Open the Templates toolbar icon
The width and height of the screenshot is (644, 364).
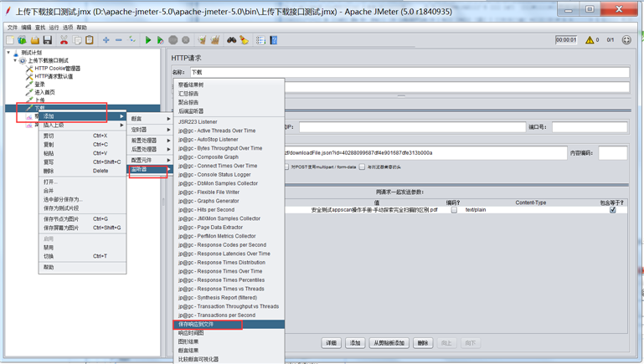click(x=22, y=40)
